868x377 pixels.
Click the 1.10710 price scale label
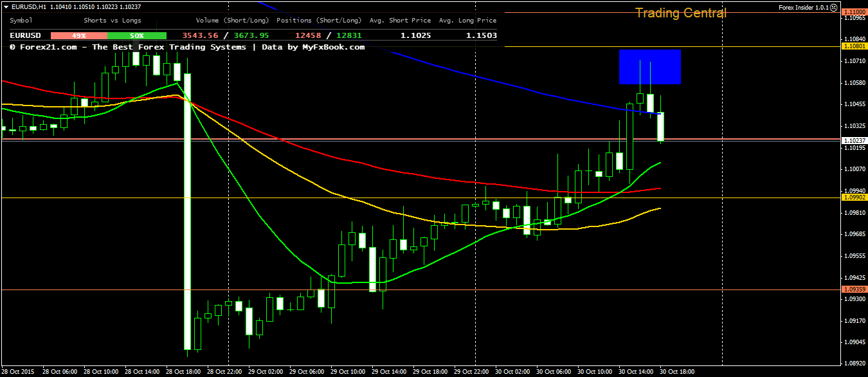854,61
